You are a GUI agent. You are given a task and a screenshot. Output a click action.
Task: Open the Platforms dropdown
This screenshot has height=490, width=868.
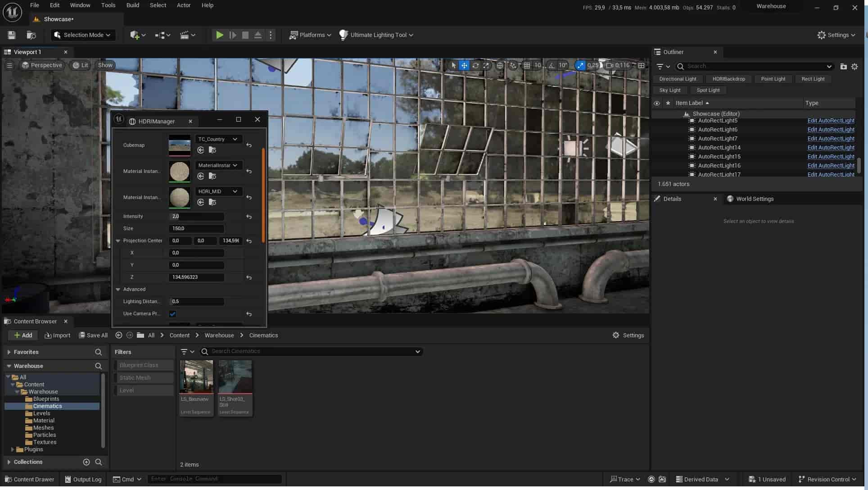(310, 35)
